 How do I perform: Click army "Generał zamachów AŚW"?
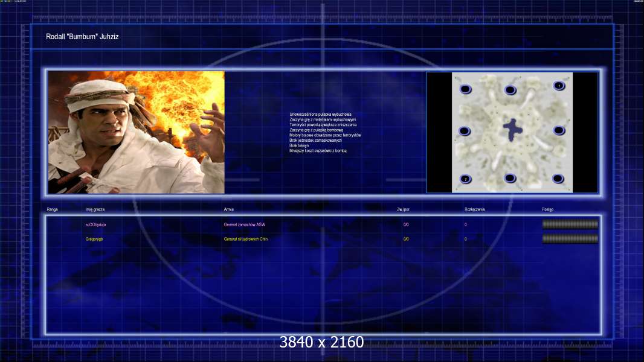[x=245, y=224]
